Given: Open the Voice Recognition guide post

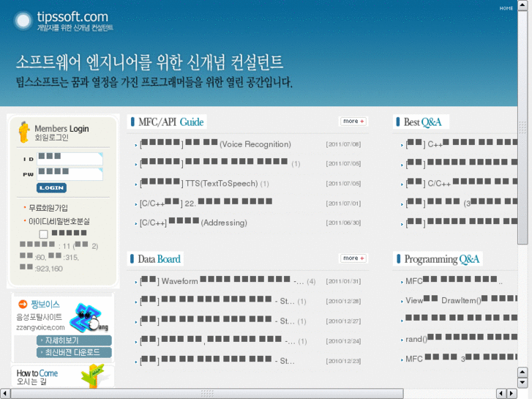Looking at the screenshot, I should point(215,144).
